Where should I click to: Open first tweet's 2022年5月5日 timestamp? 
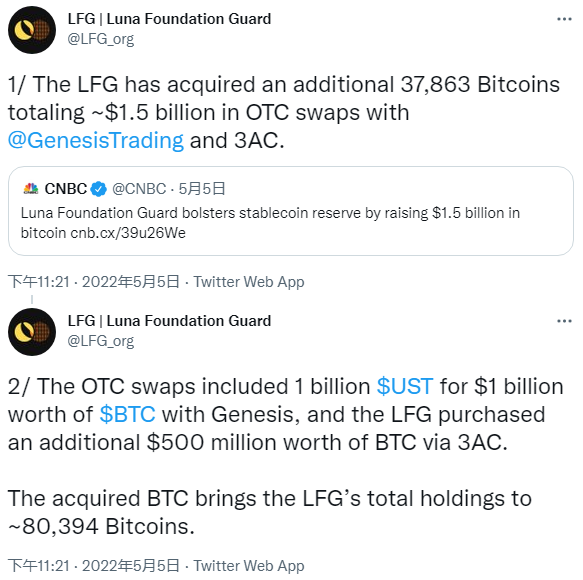click(x=131, y=282)
